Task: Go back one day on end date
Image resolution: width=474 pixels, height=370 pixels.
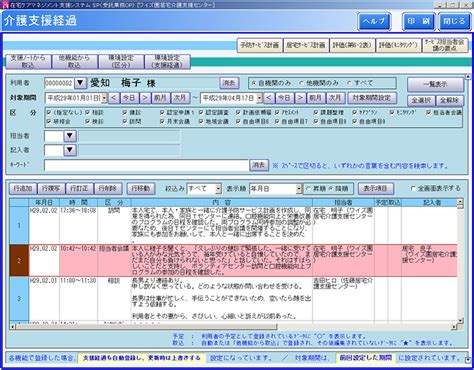Action: [269, 98]
